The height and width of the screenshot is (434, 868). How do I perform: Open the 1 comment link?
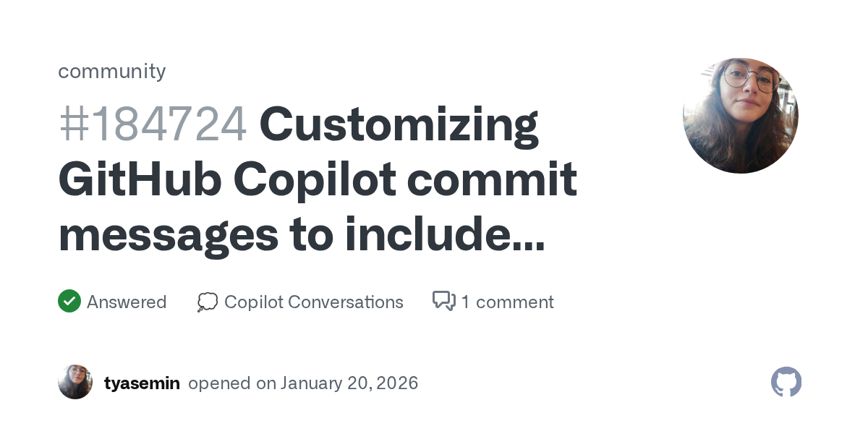pos(507,302)
